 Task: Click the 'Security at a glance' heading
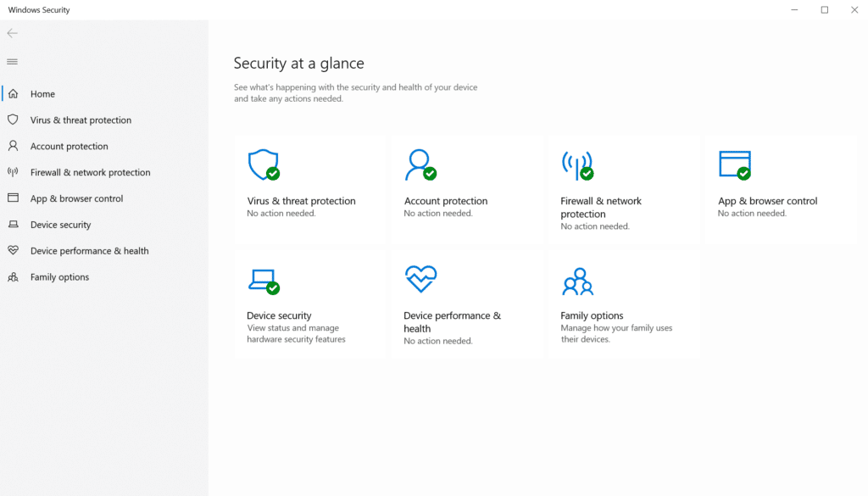299,63
